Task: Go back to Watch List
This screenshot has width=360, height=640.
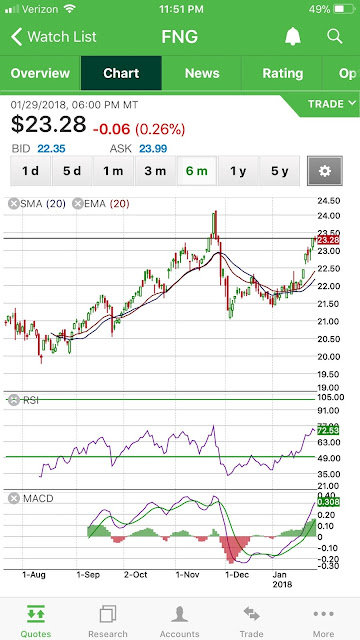Action: tap(53, 37)
